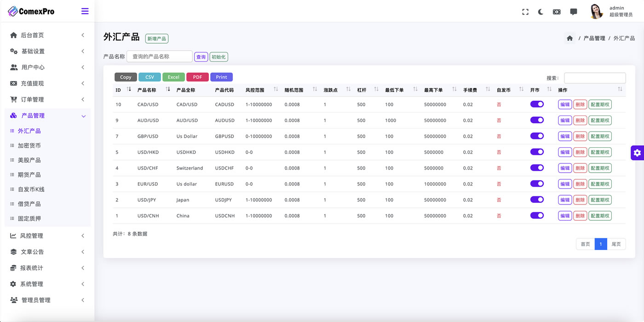Expand 用户中心 menu chevron

(x=83, y=67)
